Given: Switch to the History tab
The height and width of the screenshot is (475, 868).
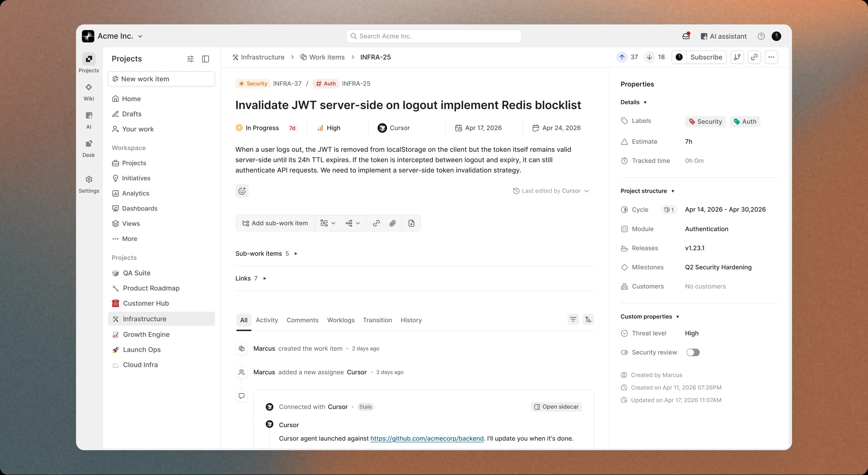Looking at the screenshot, I should pos(411,320).
